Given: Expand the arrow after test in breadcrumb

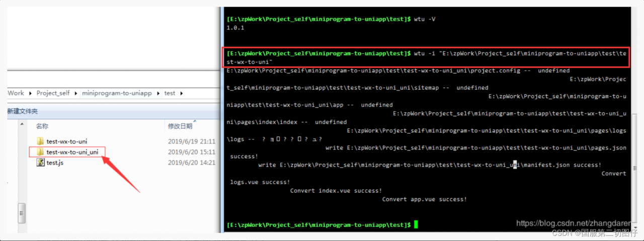Looking at the screenshot, I should (181, 93).
